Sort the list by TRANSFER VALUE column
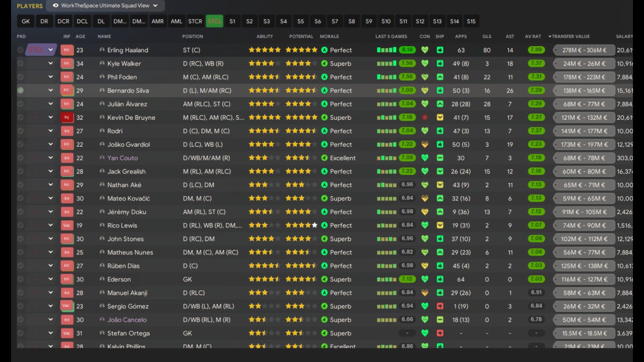This screenshot has width=644, height=362. [571, 37]
